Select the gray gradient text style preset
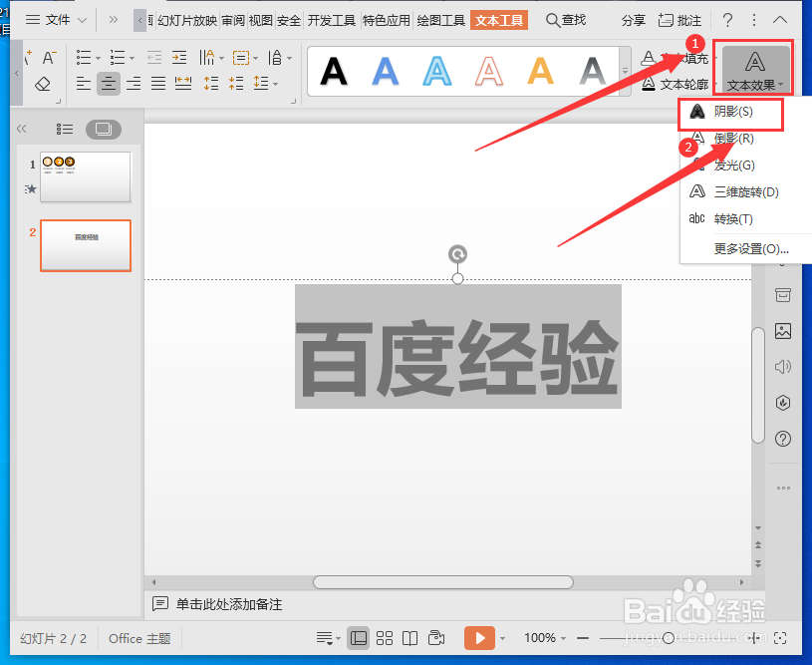The width and height of the screenshot is (812, 665). (593, 71)
